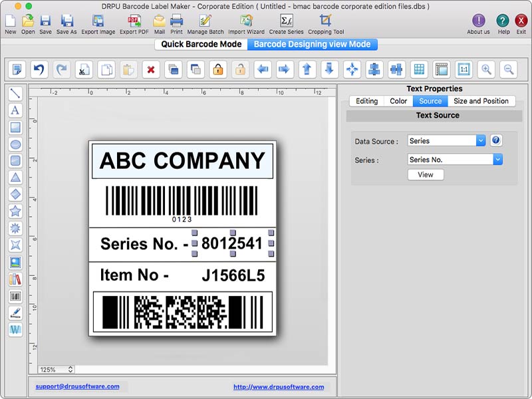Select the Text tool
Viewport: 532px width, 399px height.
pyautogui.click(x=15, y=110)
